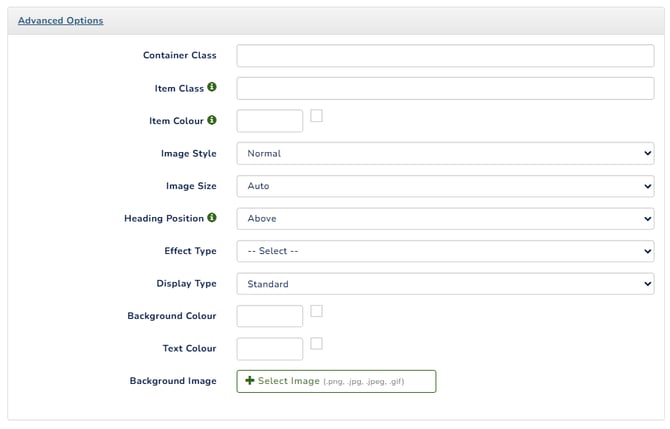Open the Background Colour picker field
670x429 pixels.
pos(269,316)
